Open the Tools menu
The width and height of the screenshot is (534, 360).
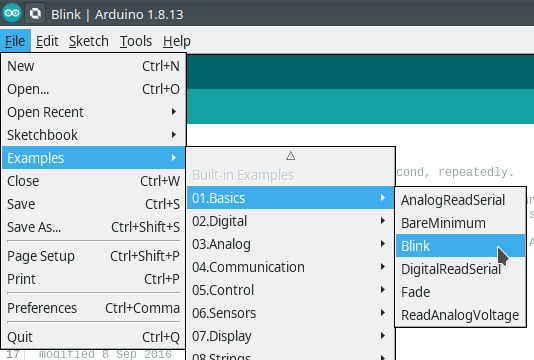point(136,41)
